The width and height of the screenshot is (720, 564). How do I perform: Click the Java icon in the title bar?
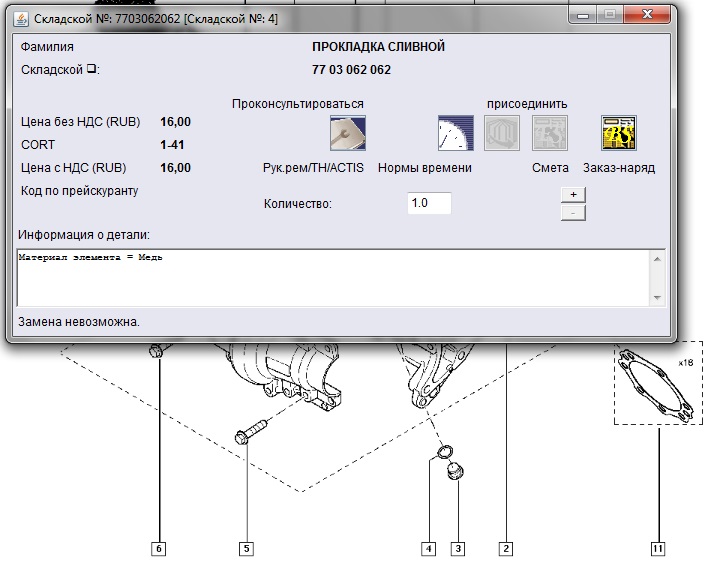point(20,19)
